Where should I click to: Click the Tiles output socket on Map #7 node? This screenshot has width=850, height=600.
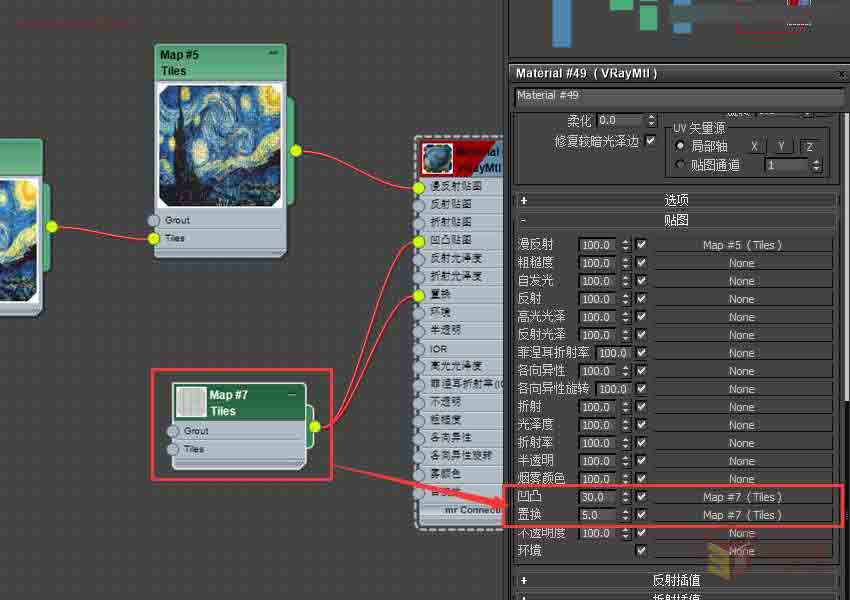[313, 425]
